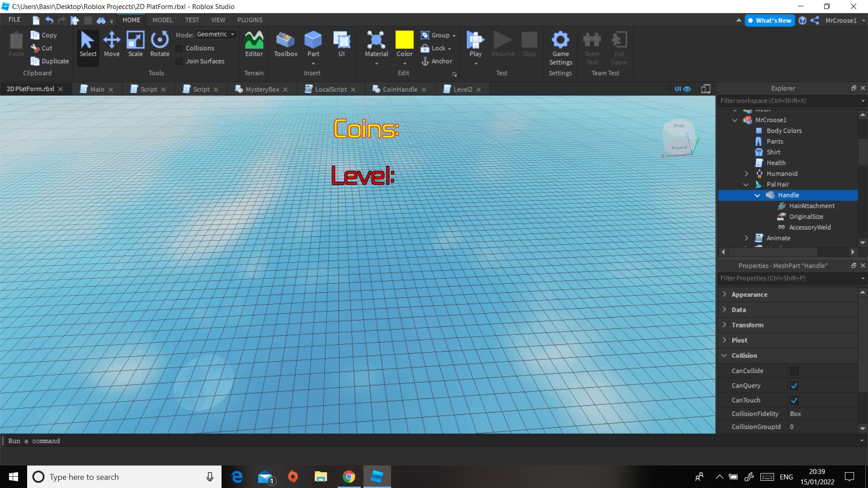Choose the Scale tool

click(x=135, y=44)
